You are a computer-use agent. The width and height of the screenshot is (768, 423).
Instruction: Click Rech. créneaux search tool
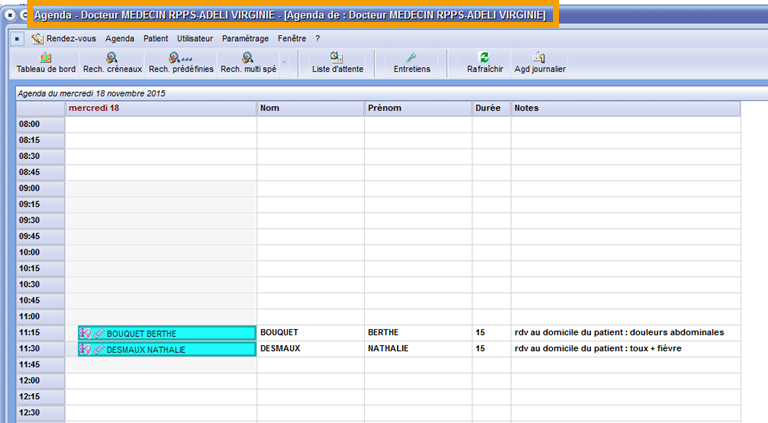(x=112, y=63)
